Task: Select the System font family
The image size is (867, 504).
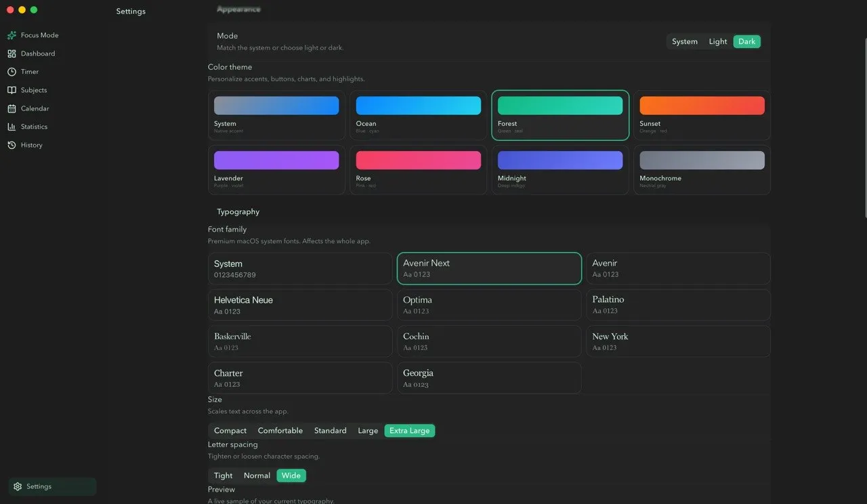Action: coord(300,268)
